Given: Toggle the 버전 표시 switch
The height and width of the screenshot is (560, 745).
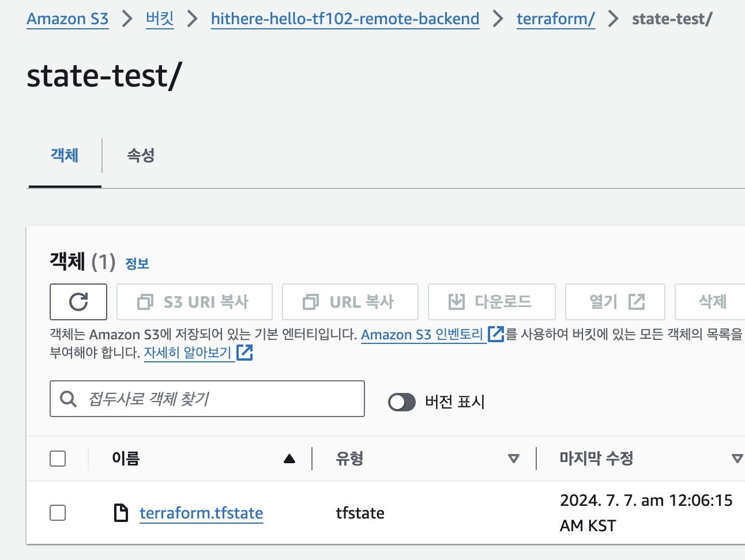Looking at the screenshot, I should pos(402,402).
